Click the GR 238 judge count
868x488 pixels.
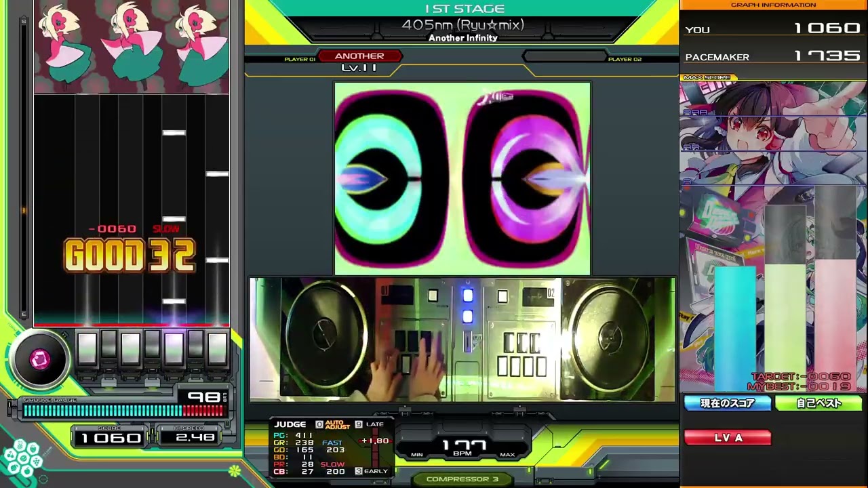(293, 443)
